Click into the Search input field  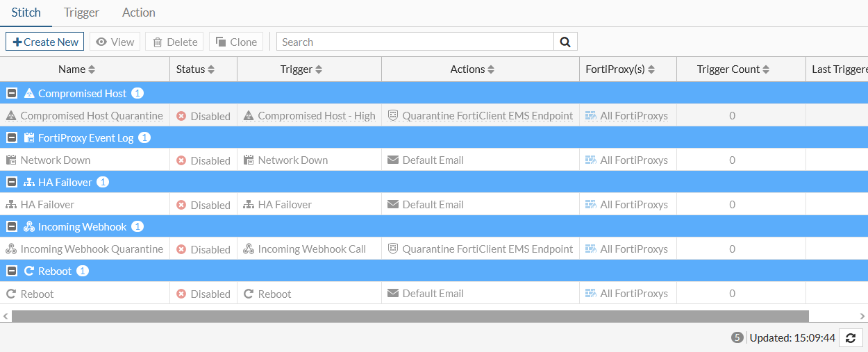415,42
